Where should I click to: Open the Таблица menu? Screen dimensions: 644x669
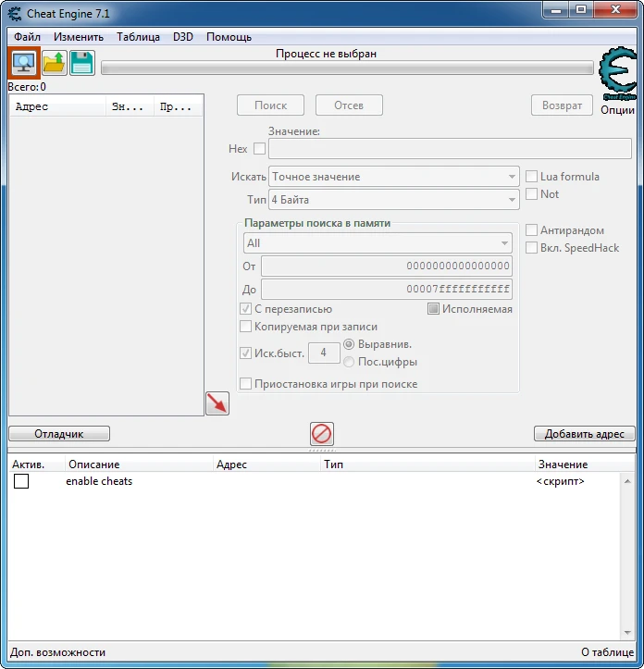coord(138,37)
